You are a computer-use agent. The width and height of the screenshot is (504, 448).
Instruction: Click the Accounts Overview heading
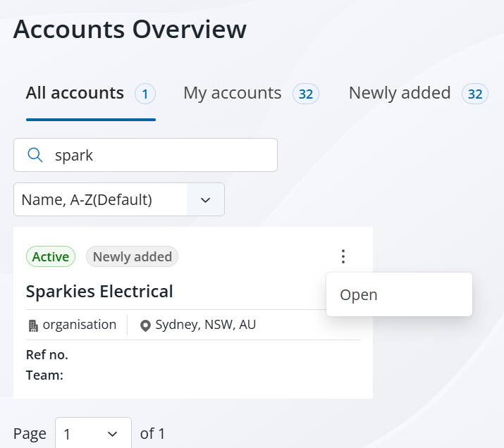pos(130,30)
